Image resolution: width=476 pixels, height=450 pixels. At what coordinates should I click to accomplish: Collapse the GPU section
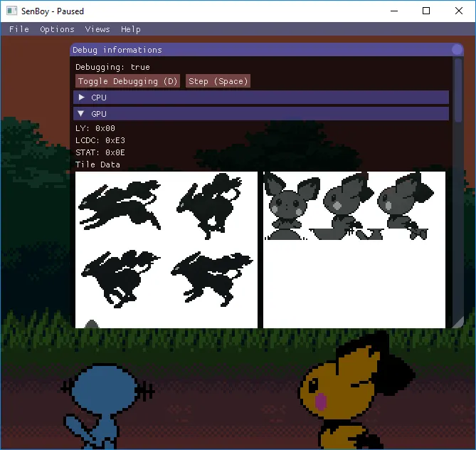coord(260,114)
